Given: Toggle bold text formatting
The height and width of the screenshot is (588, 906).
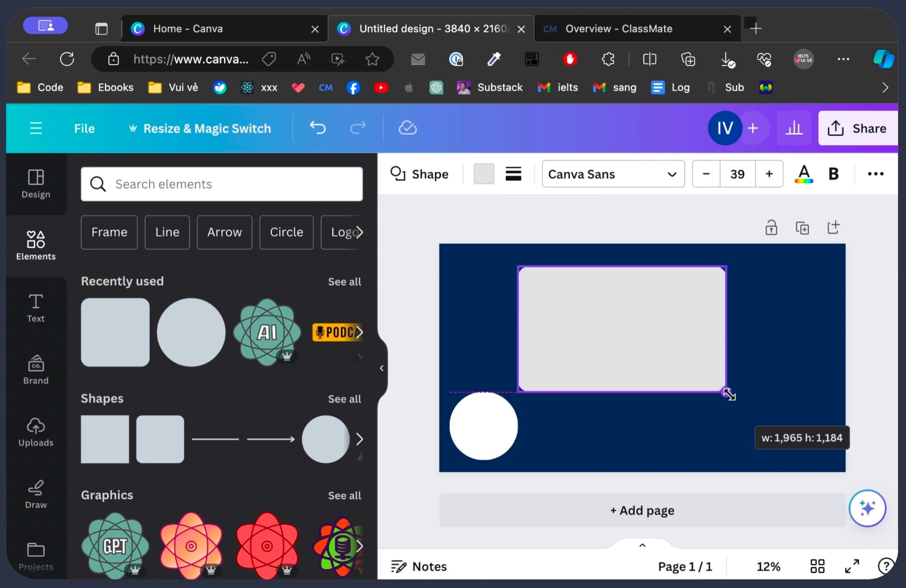Looking at the screenshot, I should click(833, 174).
